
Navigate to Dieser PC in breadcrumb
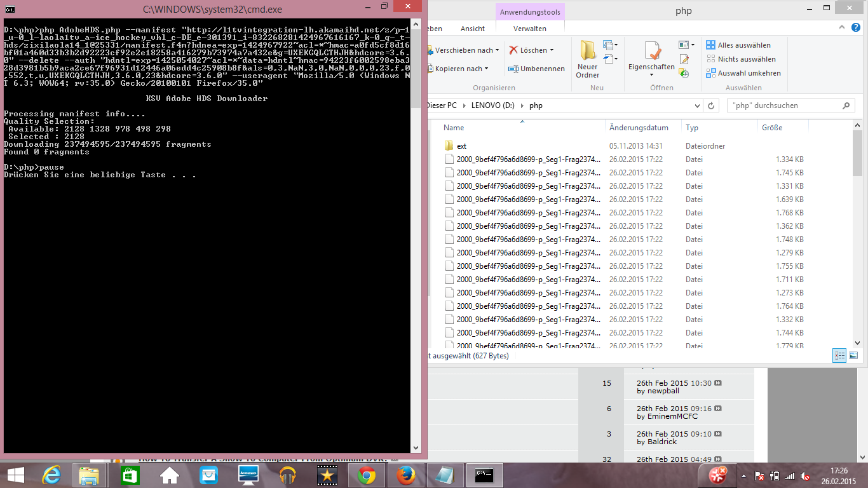pos(442,105)
